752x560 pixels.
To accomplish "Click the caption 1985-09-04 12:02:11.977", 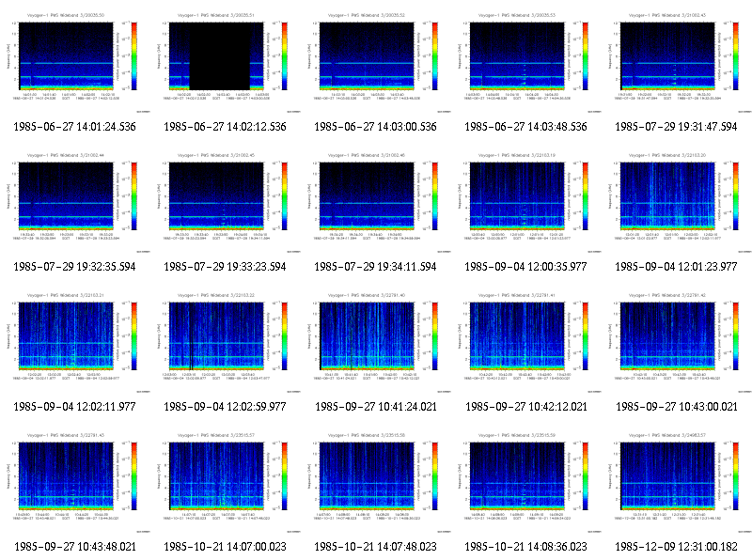I will click(75, 407).
